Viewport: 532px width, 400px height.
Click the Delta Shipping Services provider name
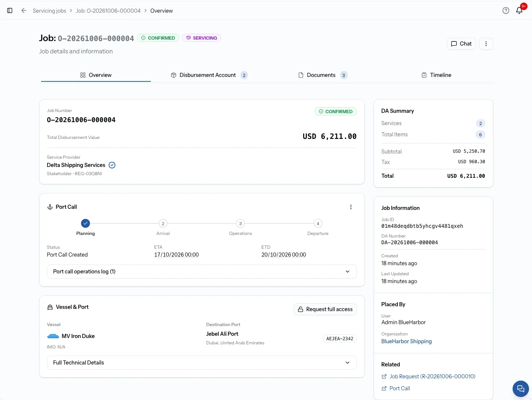(x=76, y=165)
